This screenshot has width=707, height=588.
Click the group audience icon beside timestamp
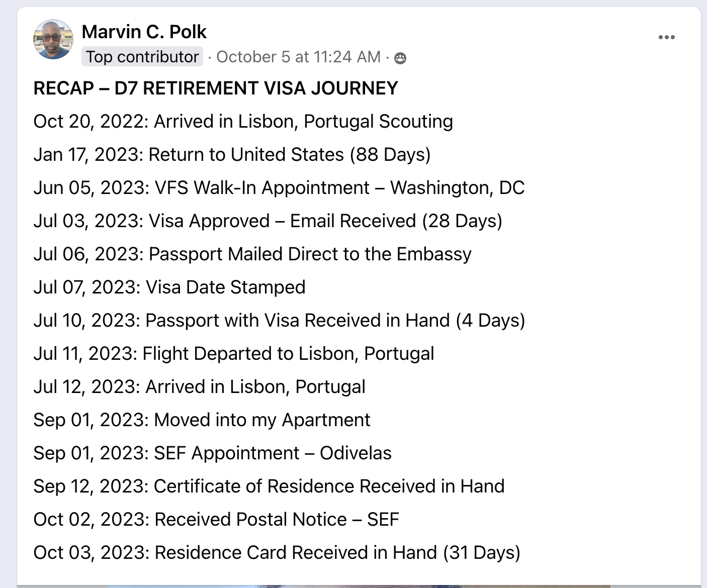[400, 58]
